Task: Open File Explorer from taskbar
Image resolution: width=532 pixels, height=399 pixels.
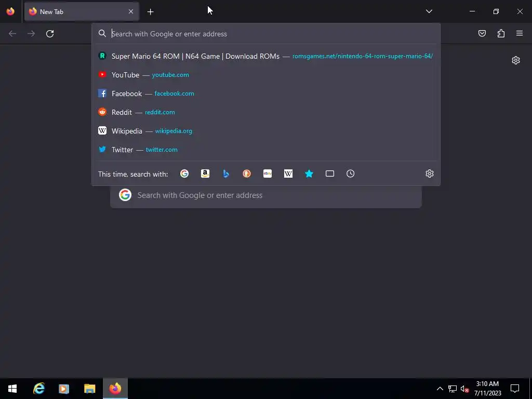Action: pos(89,389)
